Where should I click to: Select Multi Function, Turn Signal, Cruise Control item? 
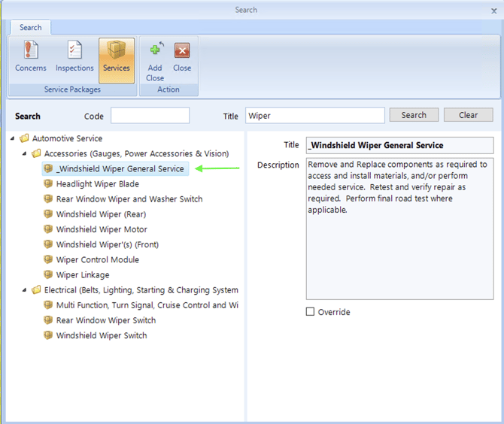(x=147, y=304)
